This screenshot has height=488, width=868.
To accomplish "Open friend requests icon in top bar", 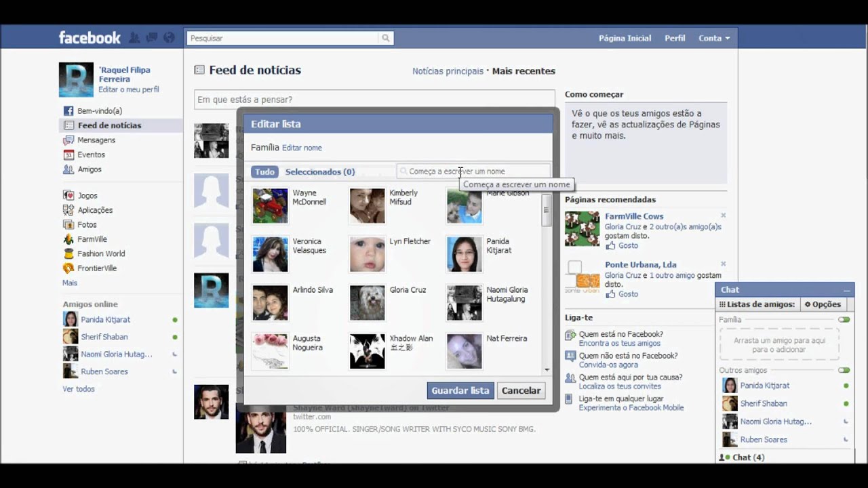I will (x=135, y=38).
